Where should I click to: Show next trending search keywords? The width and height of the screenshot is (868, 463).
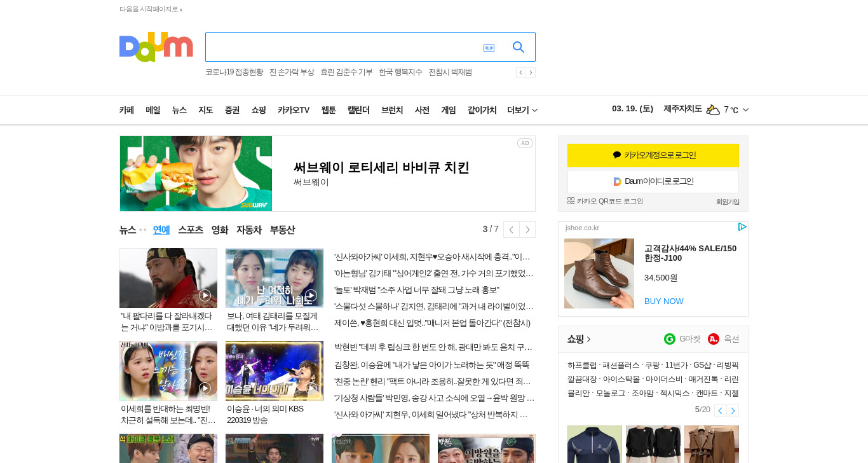click(x=531, y=73)
